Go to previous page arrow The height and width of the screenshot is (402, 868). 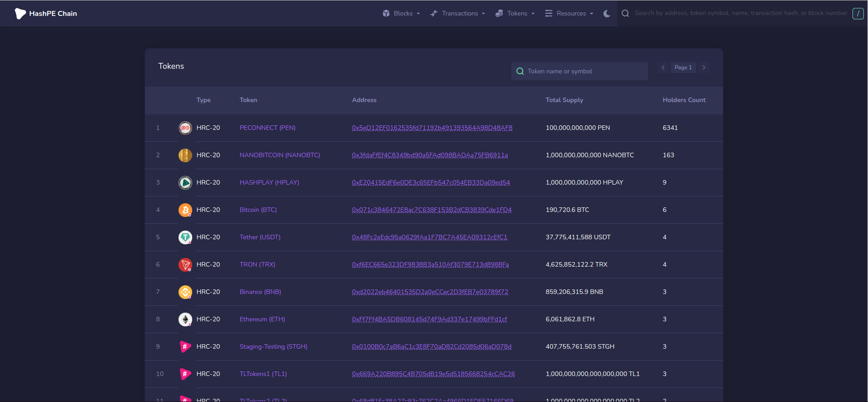pyautogui.click(x=663, y=67)
